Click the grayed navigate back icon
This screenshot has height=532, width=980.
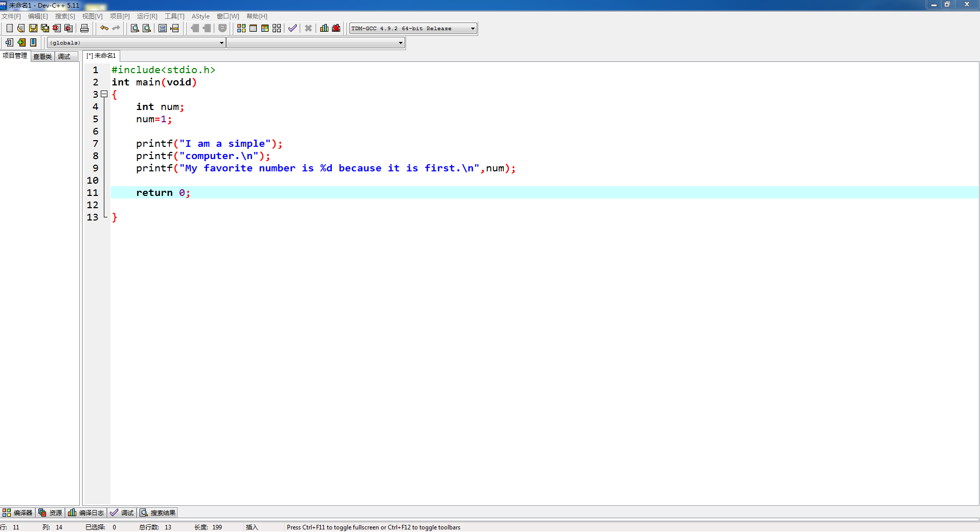point(195,28)
